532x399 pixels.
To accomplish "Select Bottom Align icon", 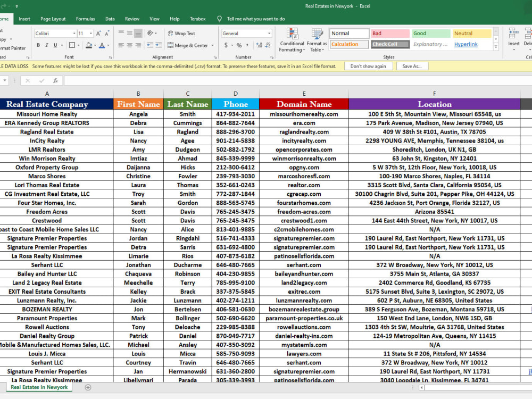I will pyautogui.click(x=138, y=33).
